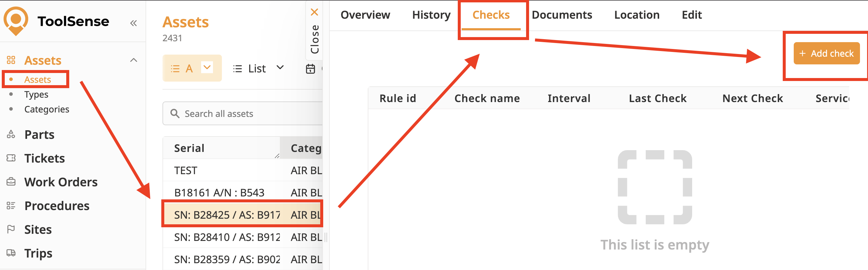868x270 pixels.
Task: Open Parts in the sidebar
Action: 40,134
